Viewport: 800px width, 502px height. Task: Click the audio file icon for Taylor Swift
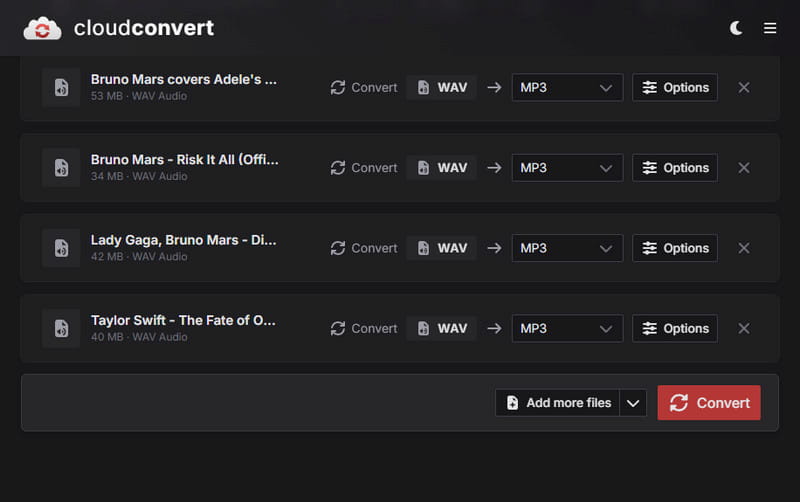click(x=61, y=328)
